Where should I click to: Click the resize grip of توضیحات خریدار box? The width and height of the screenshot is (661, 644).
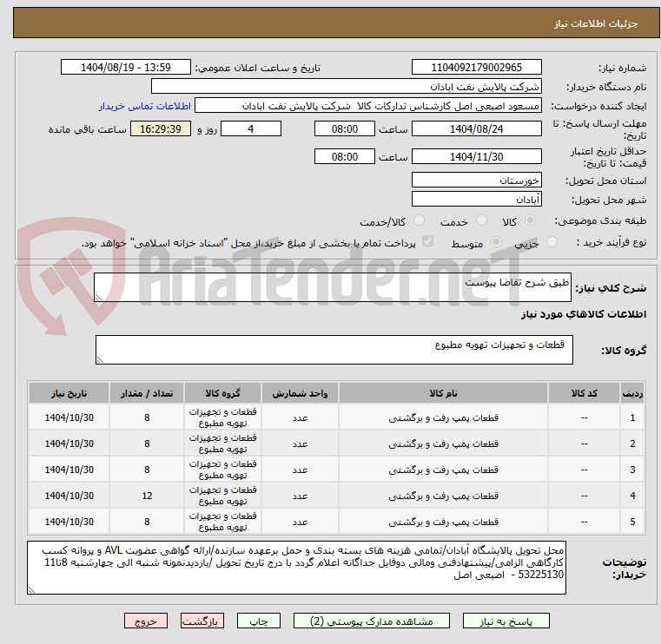32,589
